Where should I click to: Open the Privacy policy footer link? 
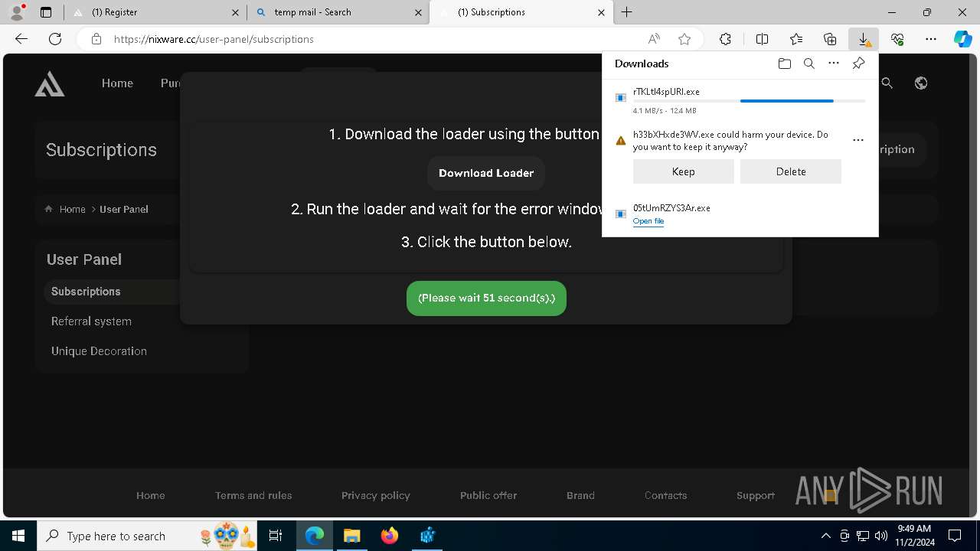(376, 495)
